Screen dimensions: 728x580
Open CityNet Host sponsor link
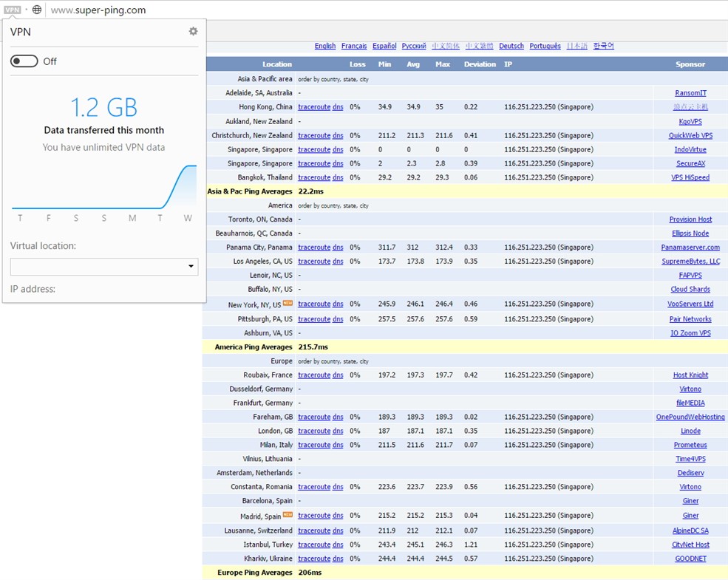point(690,545)
